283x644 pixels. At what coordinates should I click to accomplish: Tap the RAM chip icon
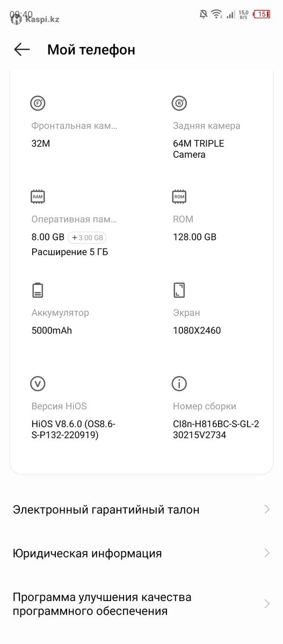(38, 196)
